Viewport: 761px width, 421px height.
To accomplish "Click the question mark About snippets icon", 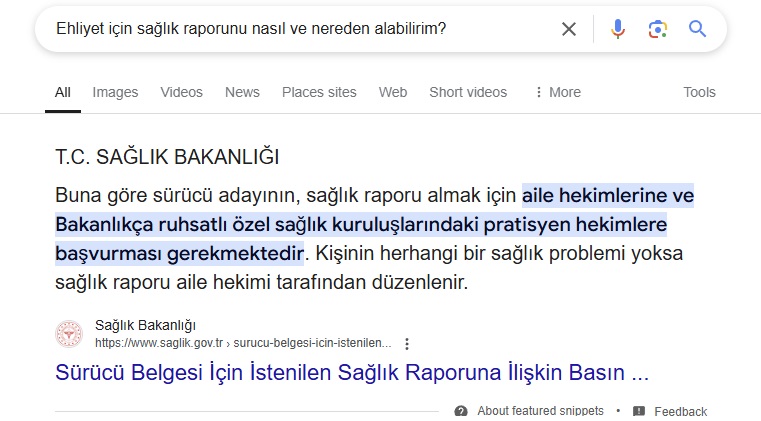I will coord(461,411).
